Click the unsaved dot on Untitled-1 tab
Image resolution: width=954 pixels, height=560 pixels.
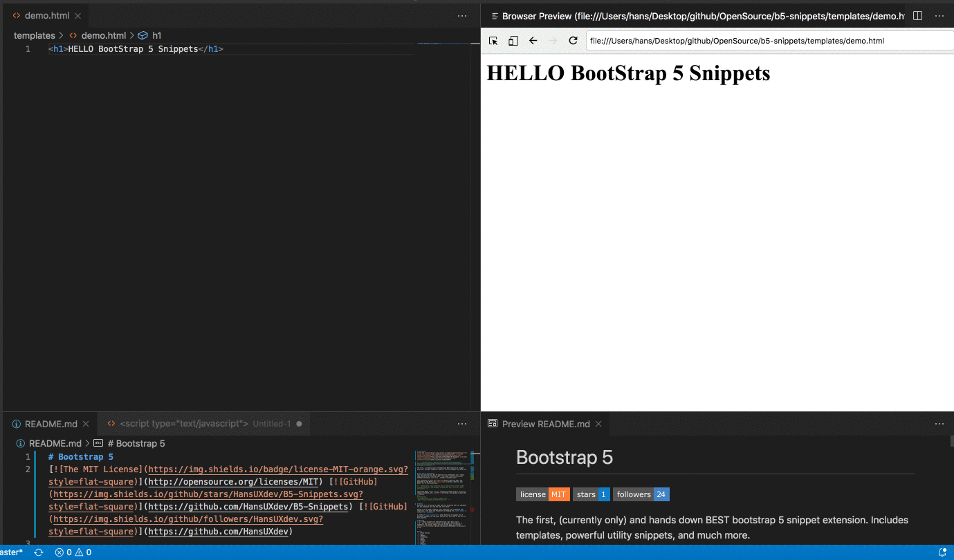click(299, 424)
